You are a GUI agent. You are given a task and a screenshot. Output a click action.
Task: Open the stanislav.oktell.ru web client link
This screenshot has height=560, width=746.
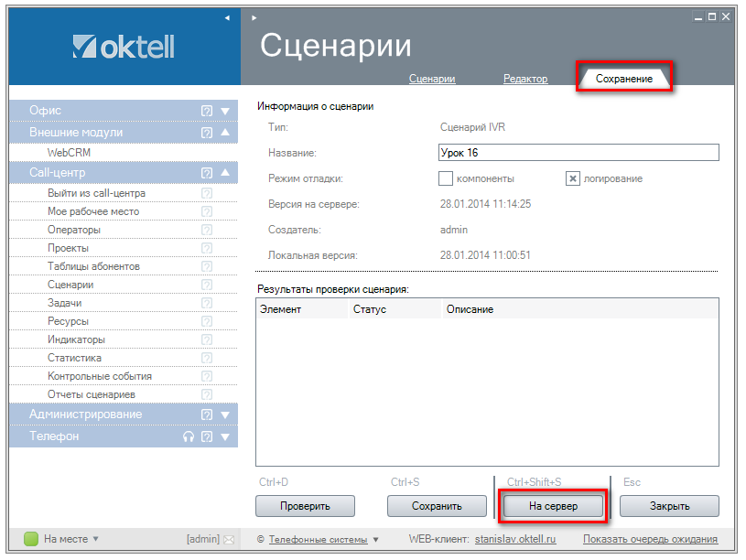click(x=515, y=539)
